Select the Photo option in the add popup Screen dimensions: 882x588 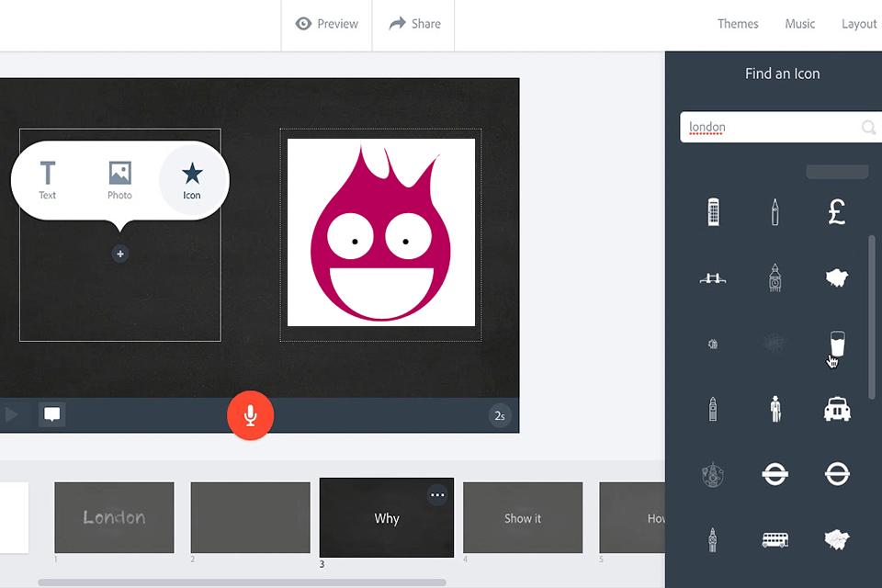119,179
